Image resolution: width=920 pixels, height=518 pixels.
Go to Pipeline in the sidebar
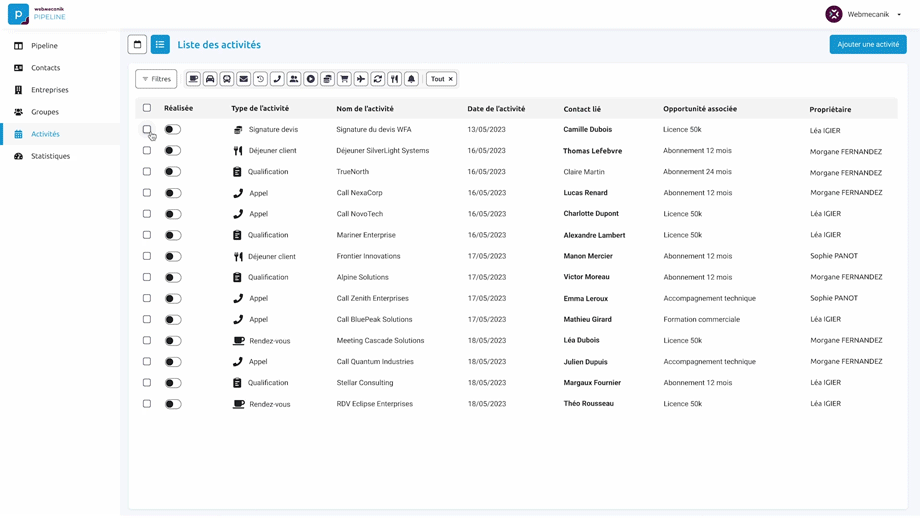[x=44, y=46]
